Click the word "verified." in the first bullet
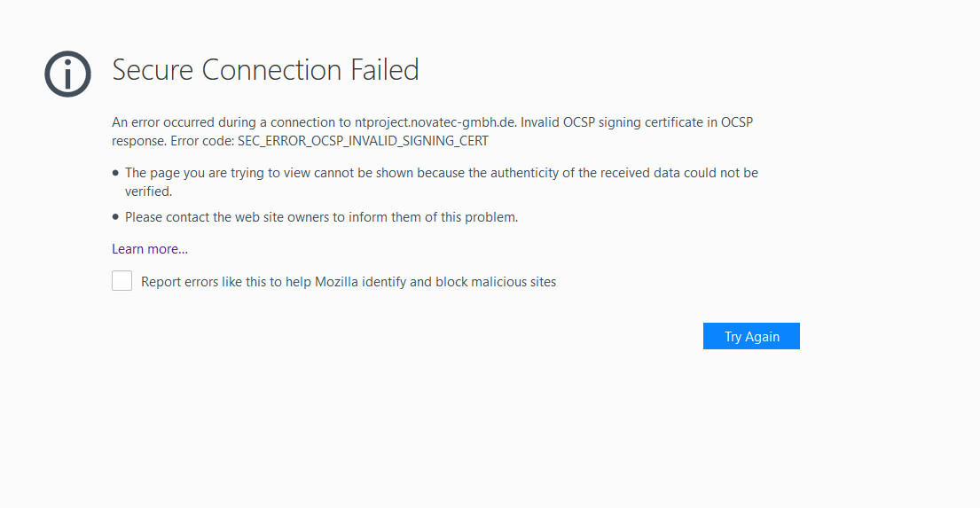This screenshot has width=980, height=508. point(148,191)
